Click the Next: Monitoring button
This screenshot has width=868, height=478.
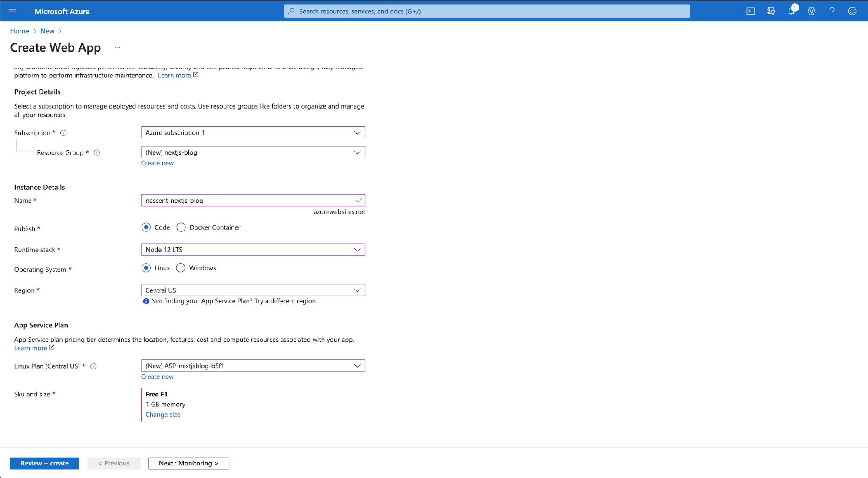tap(188, 463)
